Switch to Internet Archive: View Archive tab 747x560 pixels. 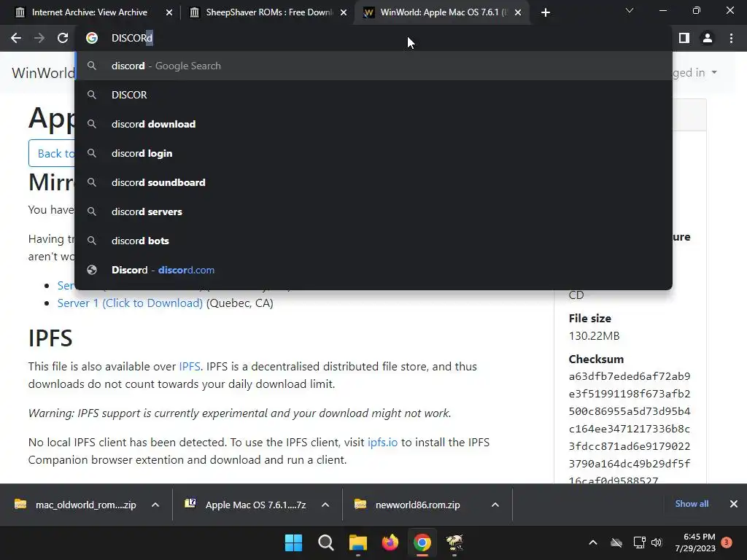[90, 12]
